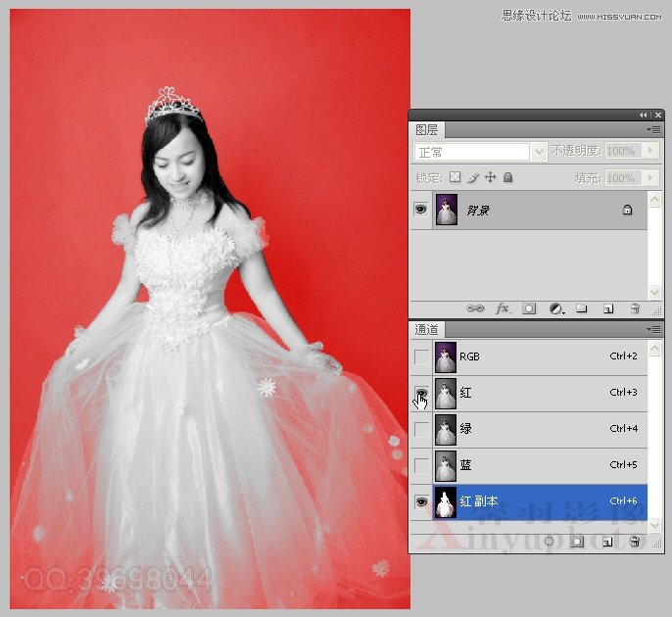Create a new layer group folder
Screen dimensions: 672x617
582,308
